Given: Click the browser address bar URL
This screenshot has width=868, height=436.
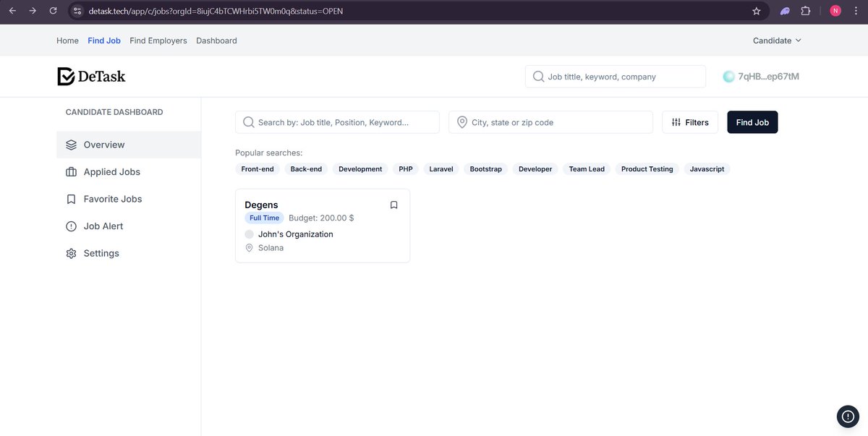Looking at the screenshot, I should 214,11.
